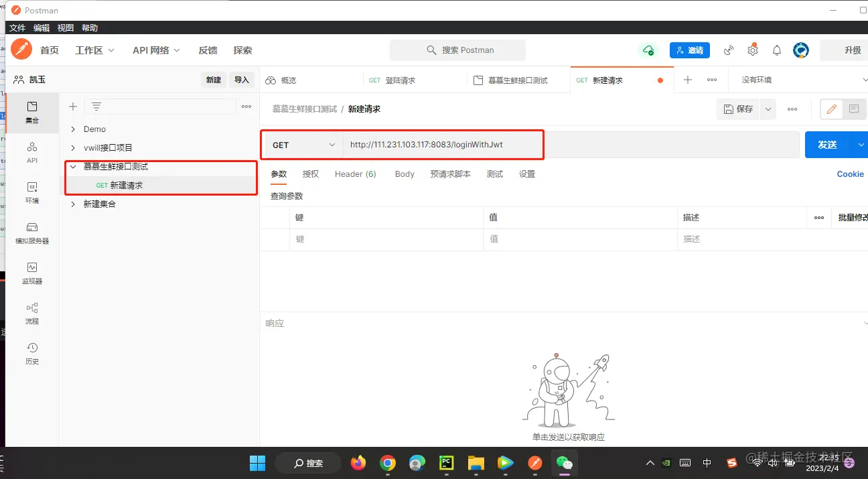This screenshot has height=479, width=868.
Task: Switch to the Header (6) tab
Action: pos(356,174)
